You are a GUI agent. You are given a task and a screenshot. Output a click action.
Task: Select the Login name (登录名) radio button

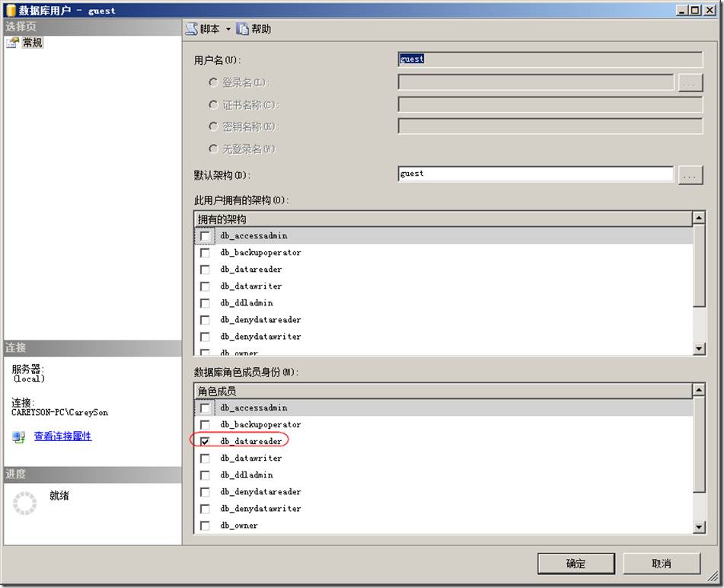point(213,82)
